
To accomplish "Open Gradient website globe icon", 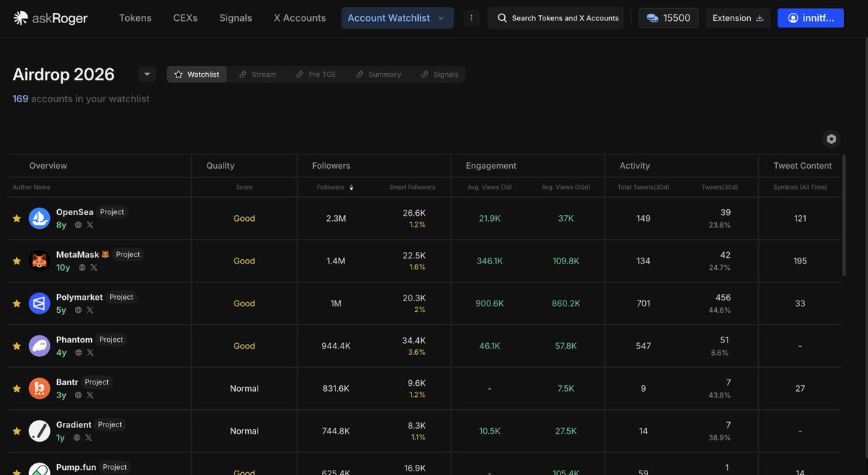I will pos(77,438).
